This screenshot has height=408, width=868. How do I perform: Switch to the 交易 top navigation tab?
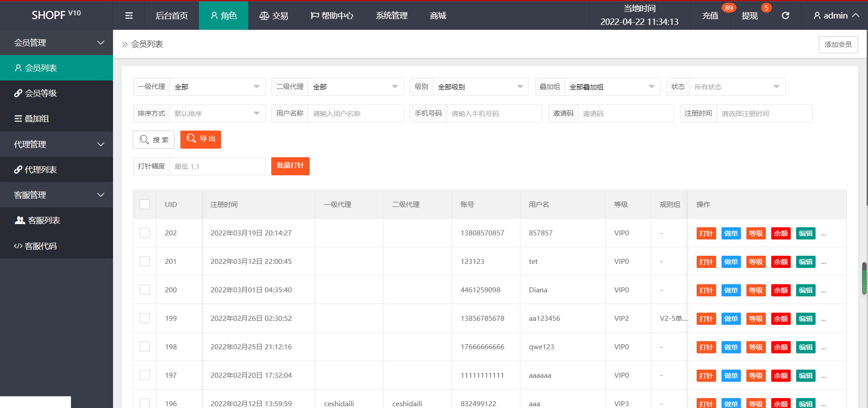[x=274, y=16]
